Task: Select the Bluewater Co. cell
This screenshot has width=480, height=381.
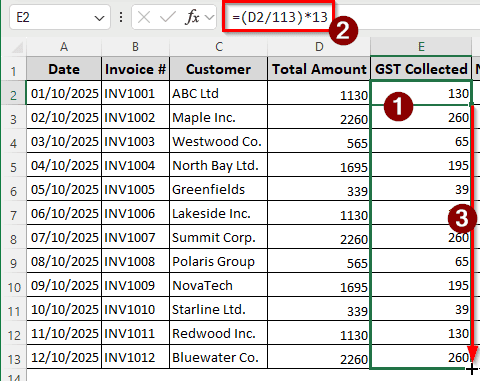Action: [x=218, y=357]
